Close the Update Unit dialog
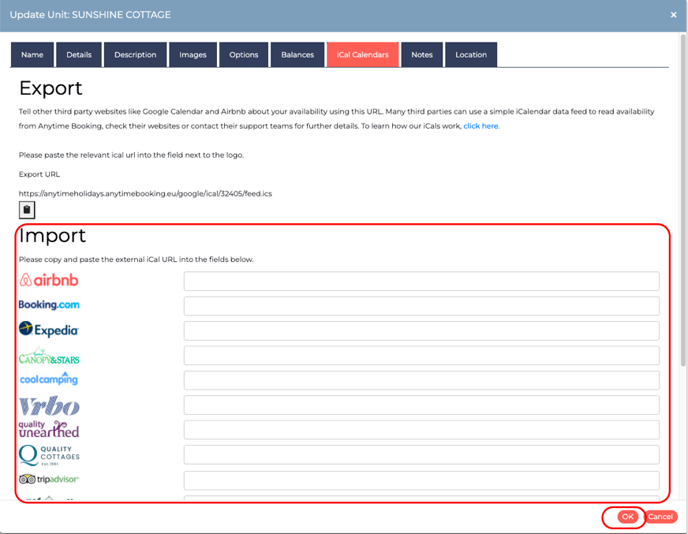The image size is (688, 534). point(674,15)
